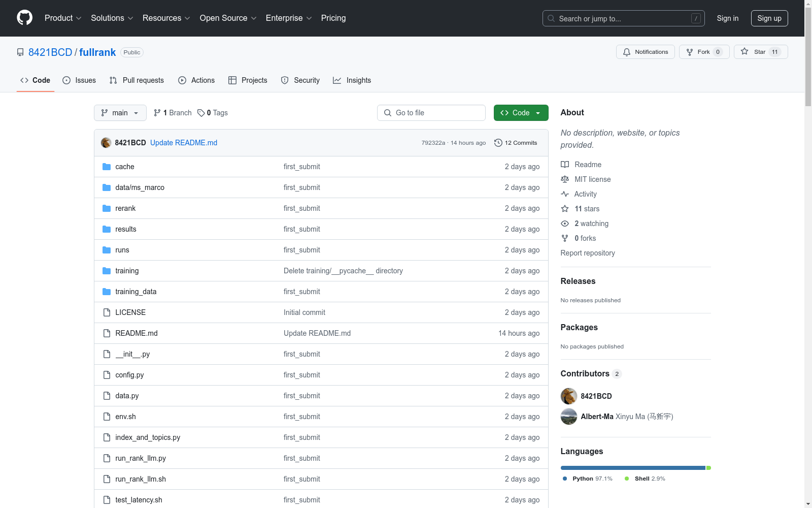Click the Notifications button
This screenshot has height=508, width=812.
[x=646, y=52]
